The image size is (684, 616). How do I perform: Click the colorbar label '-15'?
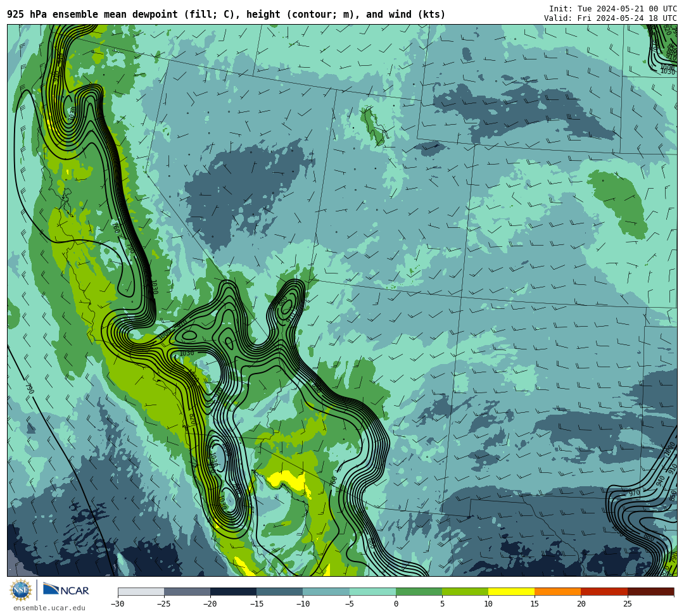point(256,604)
